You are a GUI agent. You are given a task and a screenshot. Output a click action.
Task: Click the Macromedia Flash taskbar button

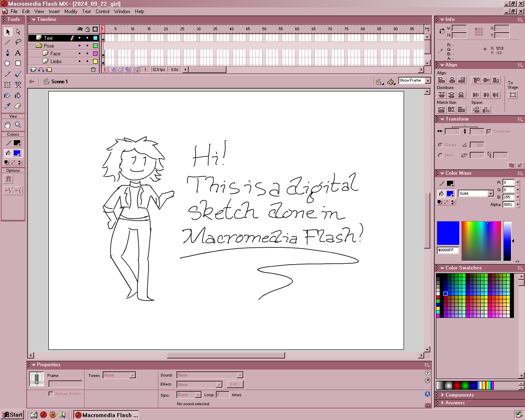(106, 415)
